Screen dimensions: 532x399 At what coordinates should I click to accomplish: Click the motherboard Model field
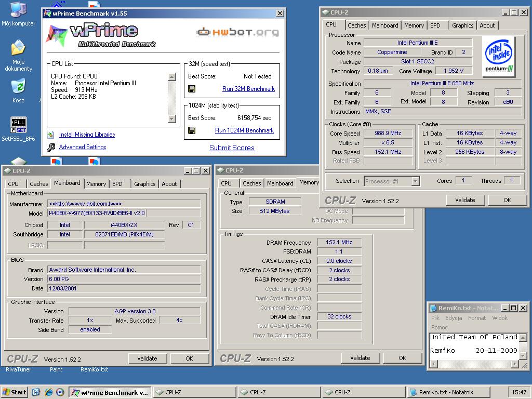pyautogui.click(x=97, y=213)
